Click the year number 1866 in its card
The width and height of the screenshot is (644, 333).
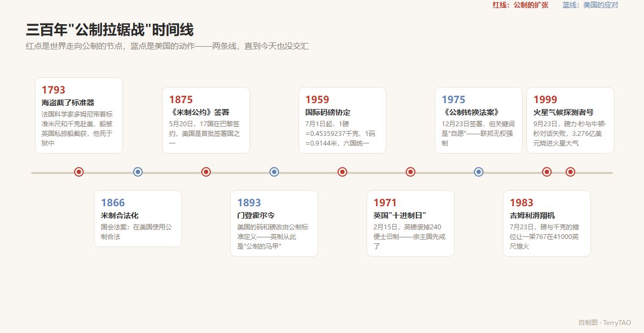[113, 202]
